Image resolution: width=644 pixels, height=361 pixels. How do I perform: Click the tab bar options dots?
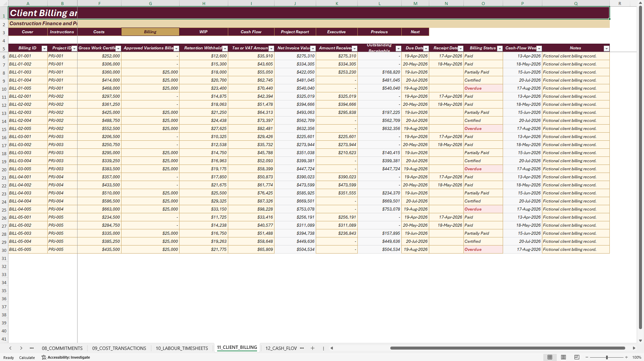(x=324, y=348)
